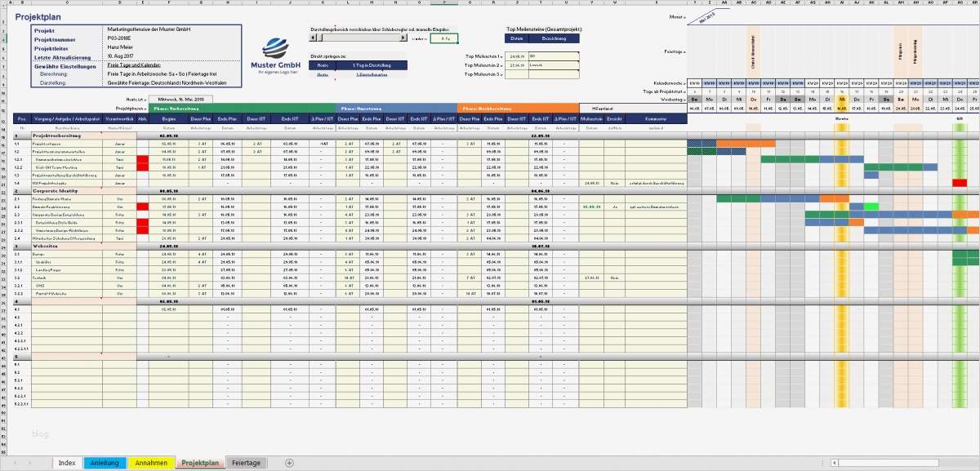The image size is (980, 471).
Task: Add a new worksheet with the plus icon
Action: (288, 462)
